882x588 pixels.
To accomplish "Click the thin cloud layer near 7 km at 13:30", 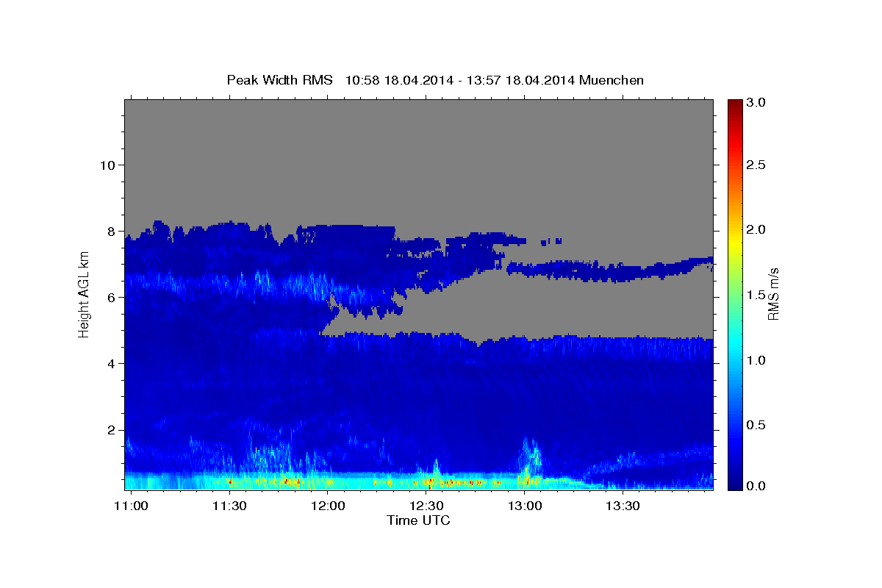I will point(623,272).
